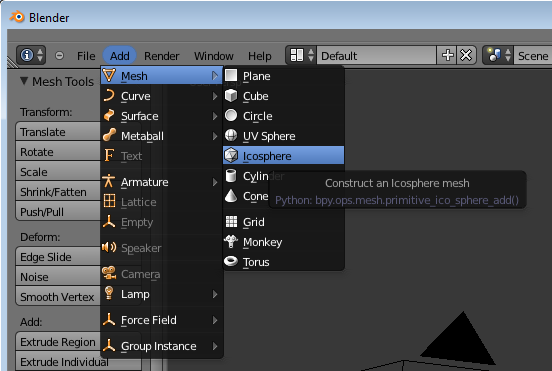Open the Window menu

(214, 56)
